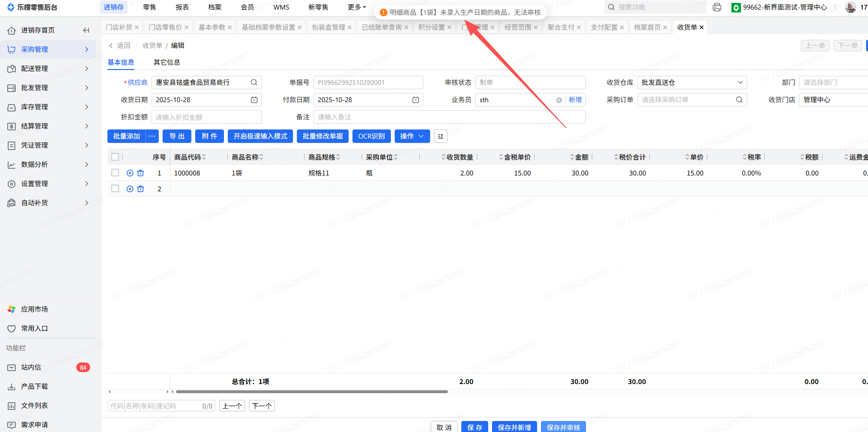Click the 导出 button
The height and width of the screenshot is (432, 868).
[177, 136]
